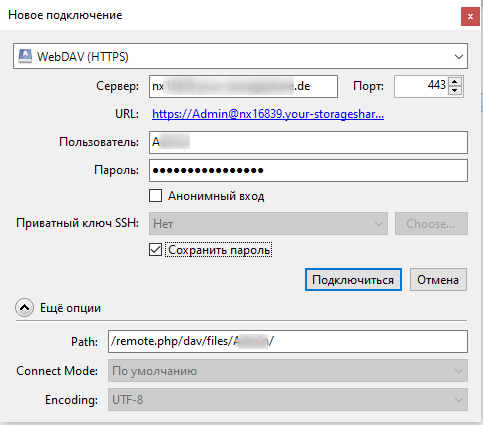Decrease port number with down stepper arrow

coord(455,91)
